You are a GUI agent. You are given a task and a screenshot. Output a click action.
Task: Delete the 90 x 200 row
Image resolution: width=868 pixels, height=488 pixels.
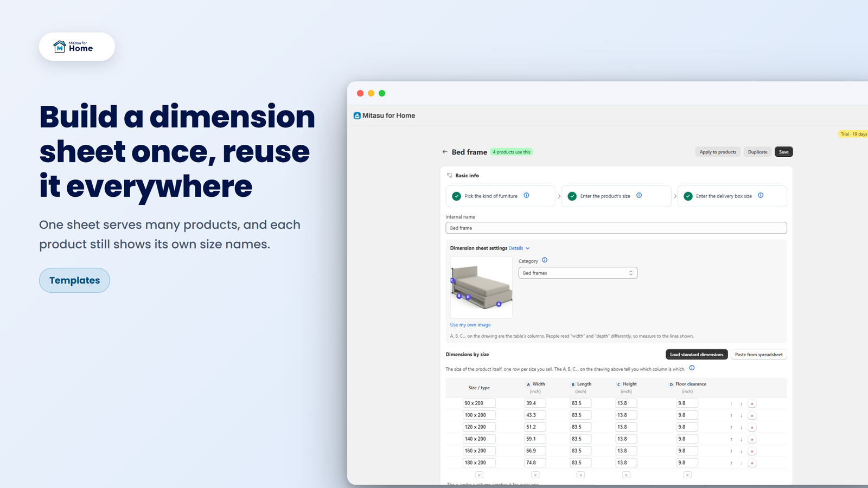[752, 403]
